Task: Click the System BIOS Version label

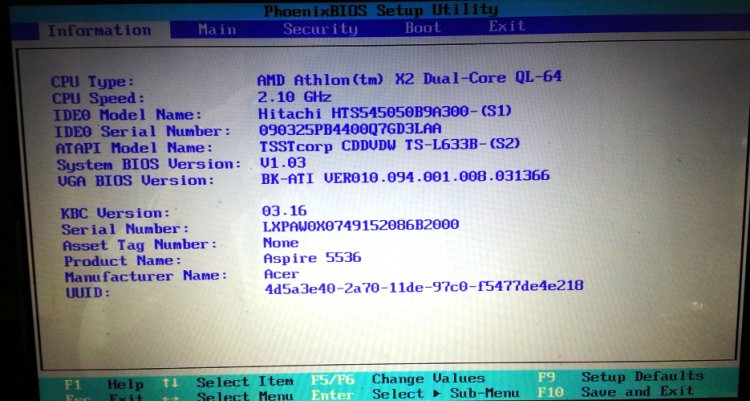Action: [149, 164]
